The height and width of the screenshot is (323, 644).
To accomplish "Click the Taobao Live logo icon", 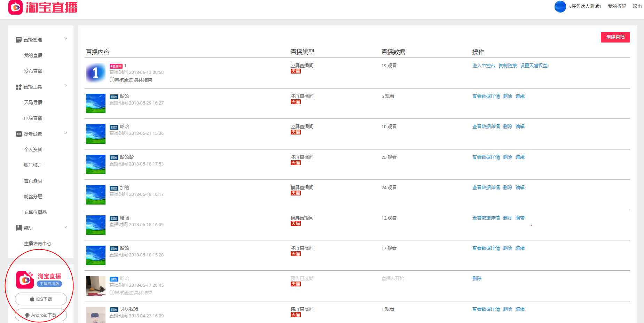I will click(15, 7).
